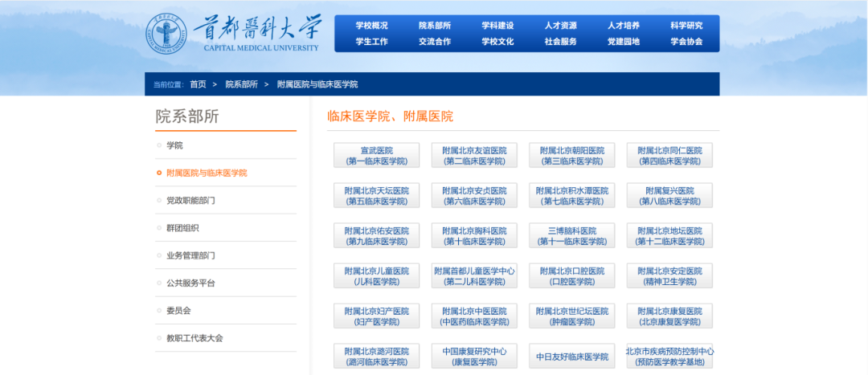Viewport: 868px width, 375px height.
Task: Open the 科学研究 menu
Action: click(686, 26)
